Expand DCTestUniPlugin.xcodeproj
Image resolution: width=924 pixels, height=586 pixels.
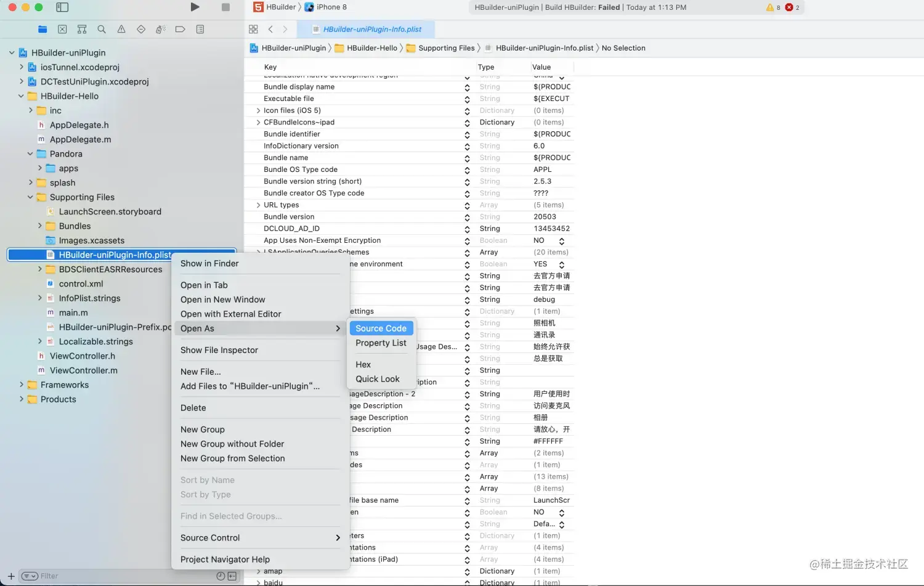click(x=21, y=81)
